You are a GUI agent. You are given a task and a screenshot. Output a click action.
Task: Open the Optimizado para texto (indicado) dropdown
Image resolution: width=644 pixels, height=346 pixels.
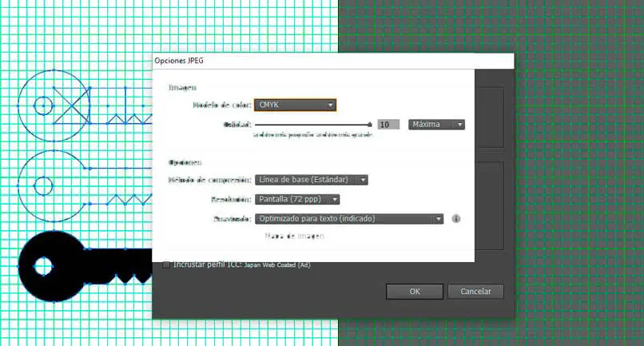tap(349, 219)
